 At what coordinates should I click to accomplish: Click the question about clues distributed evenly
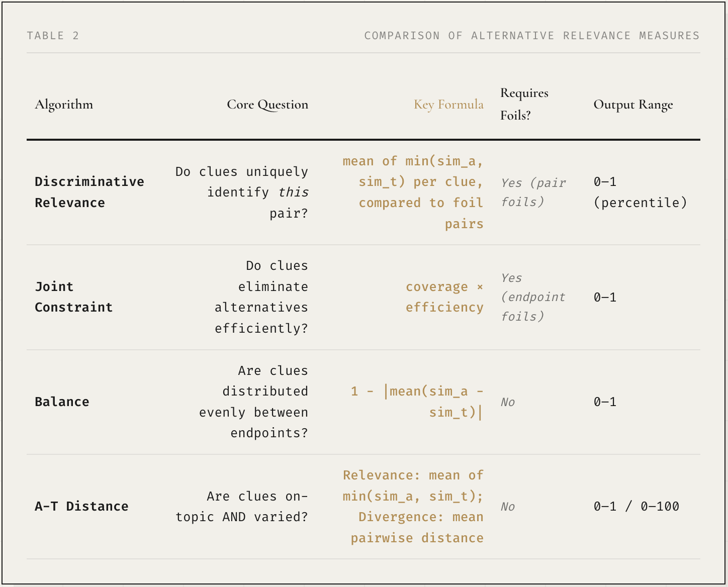click(253, 402)
